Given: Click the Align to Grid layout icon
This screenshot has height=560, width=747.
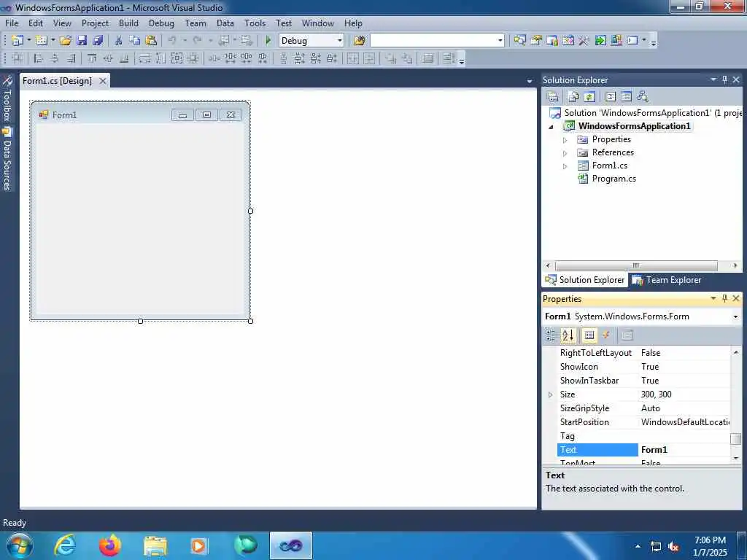Looking at the screenshot, I should [x=18, y=58].
